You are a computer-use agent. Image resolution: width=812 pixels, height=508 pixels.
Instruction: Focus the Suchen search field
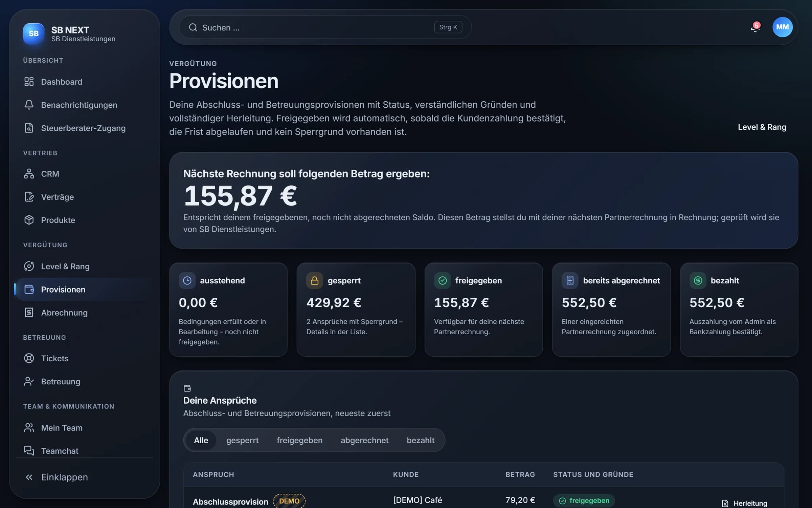coord(325,27)
